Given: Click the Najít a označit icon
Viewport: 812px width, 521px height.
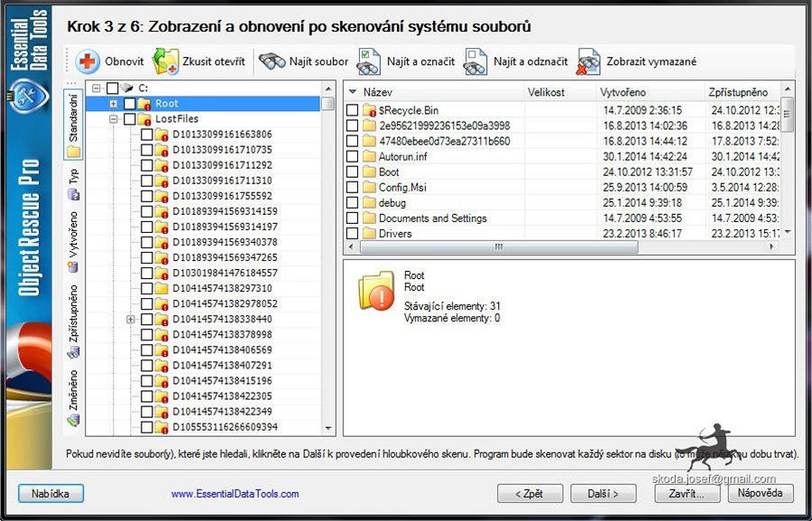Looking at the screenshot, I should tap(369, 62).
